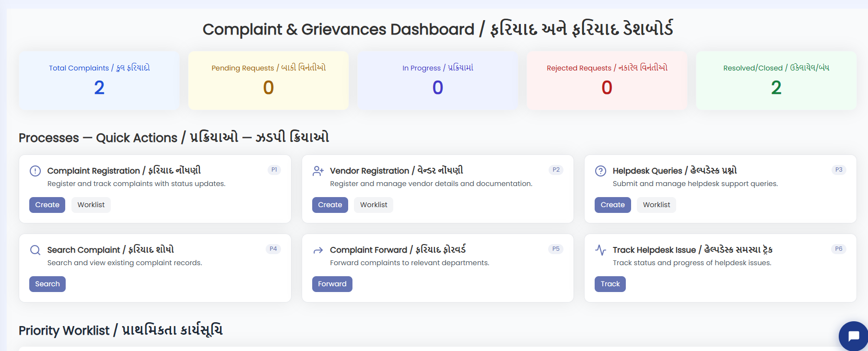Click the Complaint Registration alert circle icon
868x351 pixels.
[x=35, y=171]
